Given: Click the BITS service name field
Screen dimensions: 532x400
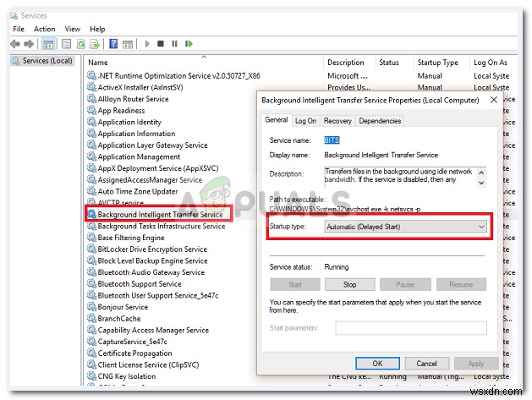Looking at the screenshot, I should click(332, 140).
